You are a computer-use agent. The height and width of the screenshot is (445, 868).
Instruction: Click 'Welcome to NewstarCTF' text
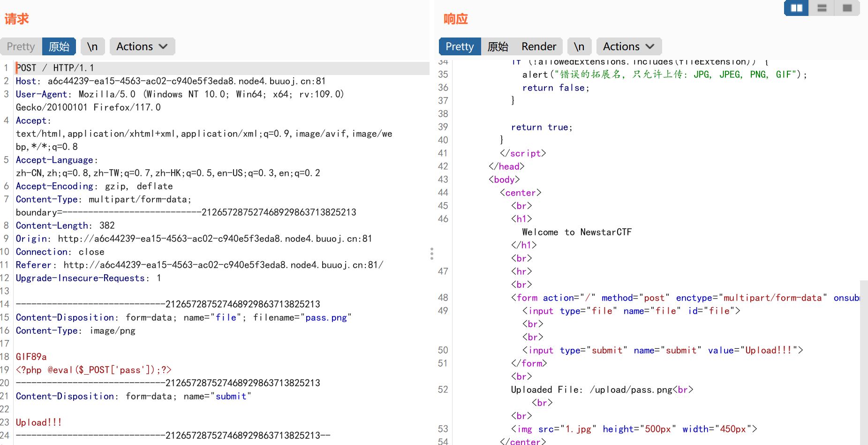pos(577,232)
